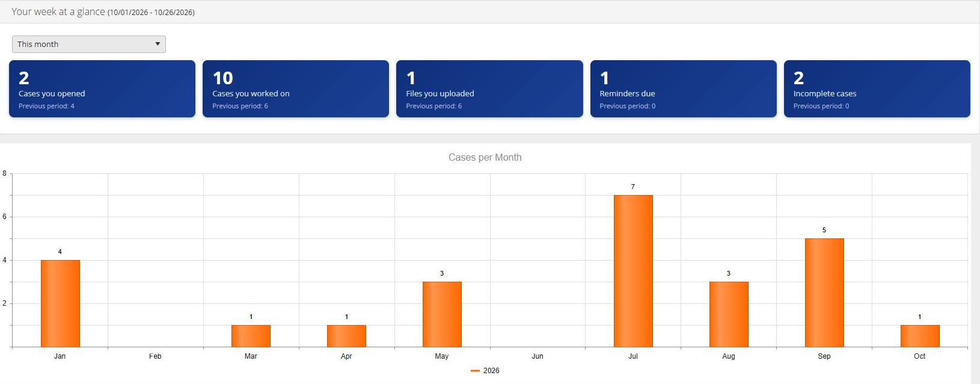Click the "Mar" axis label
Image resolution: width=980 pixels, height=384 pixels.
click(x=251, y=356)
